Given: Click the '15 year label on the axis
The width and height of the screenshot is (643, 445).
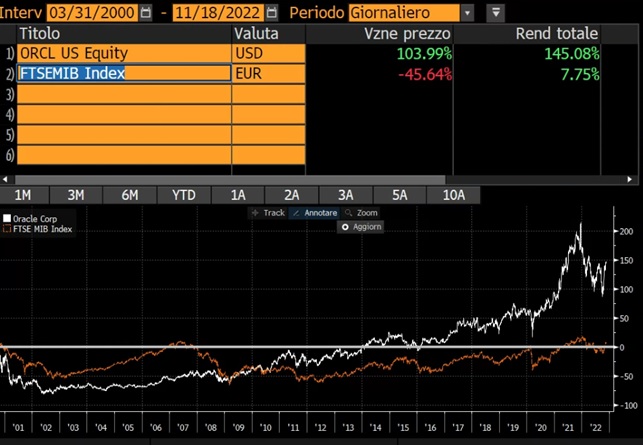Looking at the screenshot, I should coord(403,427).
